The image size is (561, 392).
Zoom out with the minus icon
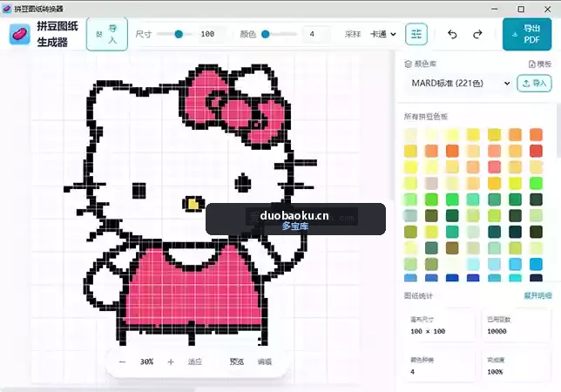122,362
